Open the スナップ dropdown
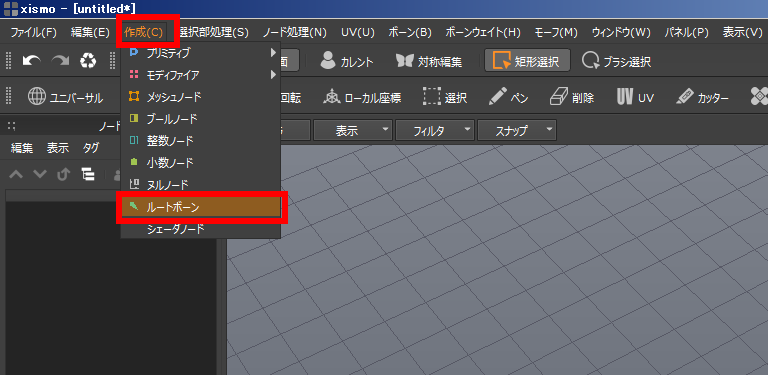This screenshot has height=375, width=768. pyautogui.click(x=517, y=130)
